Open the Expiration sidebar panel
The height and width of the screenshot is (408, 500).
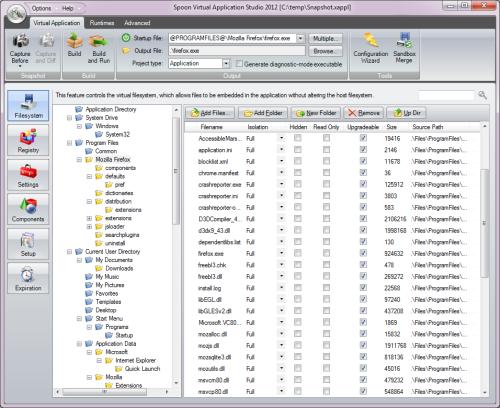click(28, 278)
